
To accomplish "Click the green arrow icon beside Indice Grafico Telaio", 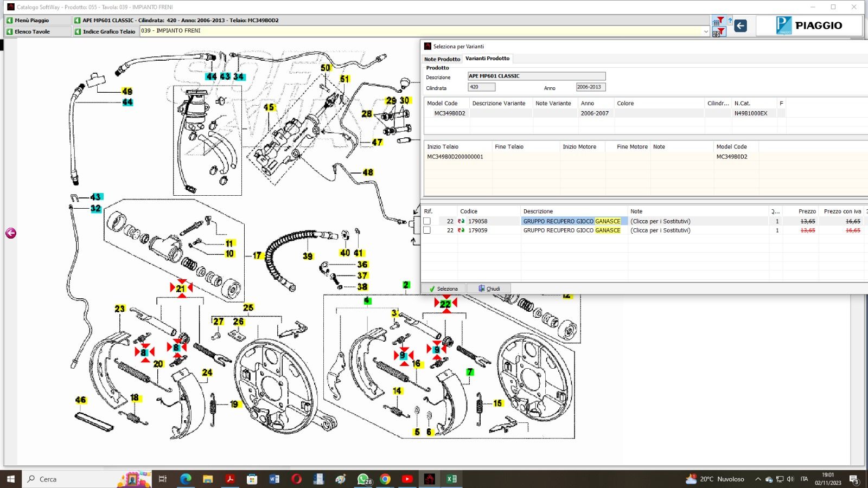I will pos(78,31).
